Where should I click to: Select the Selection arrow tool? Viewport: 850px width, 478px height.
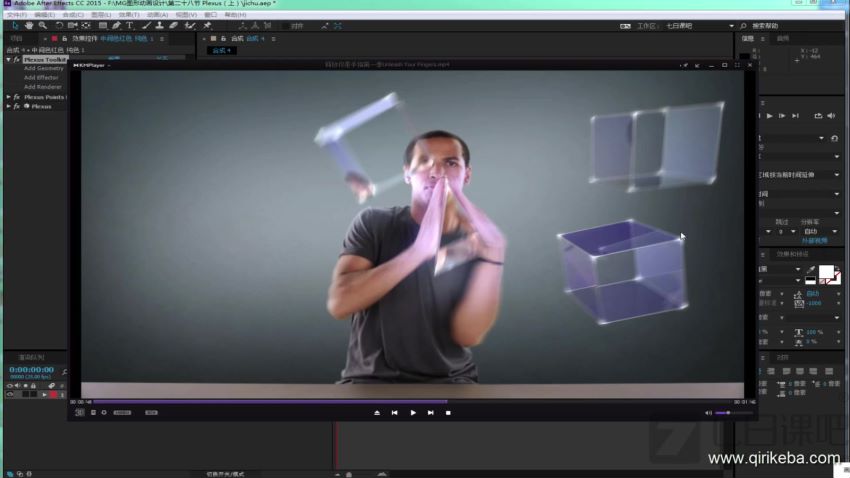click(x=15, y=25)
